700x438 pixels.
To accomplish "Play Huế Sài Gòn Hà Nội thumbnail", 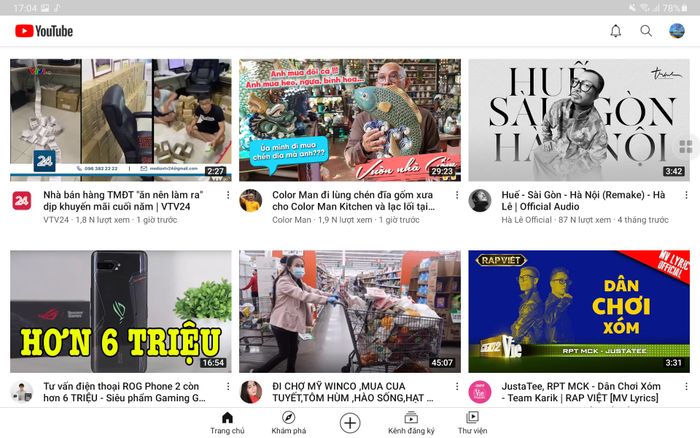I will coord(579,120).
